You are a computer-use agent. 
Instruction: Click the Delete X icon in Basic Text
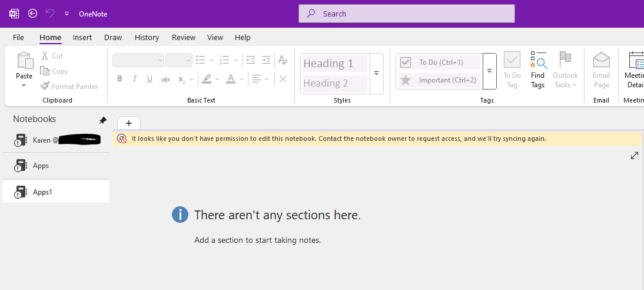pos(283,78)
